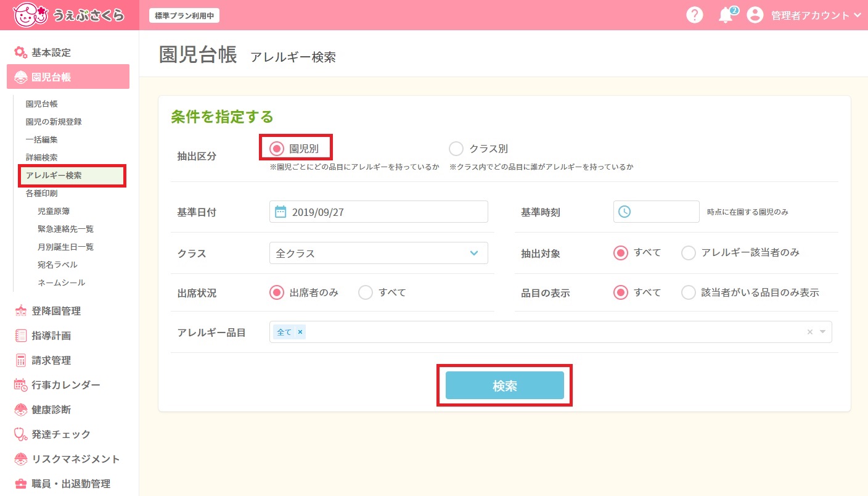This screenshot has width=868, height=496.
Task: Click the 基準時刻 time input field
Action: pos(657,212)
